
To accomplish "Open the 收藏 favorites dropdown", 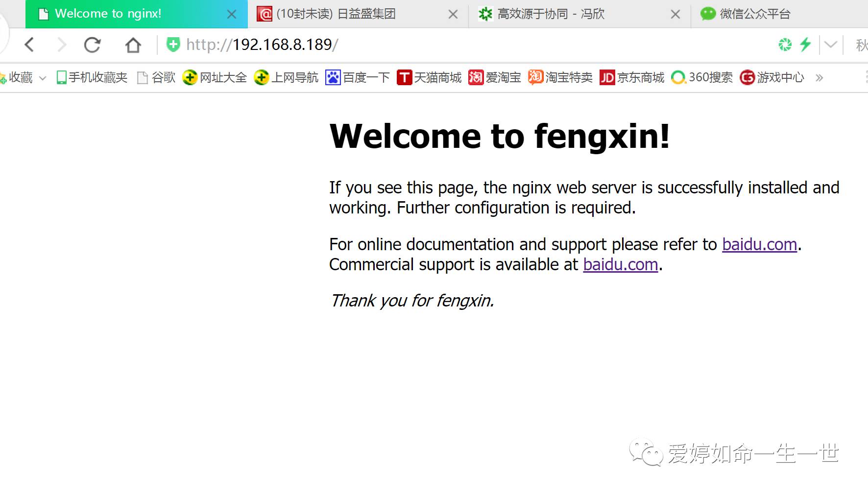I will click(23, 77).
